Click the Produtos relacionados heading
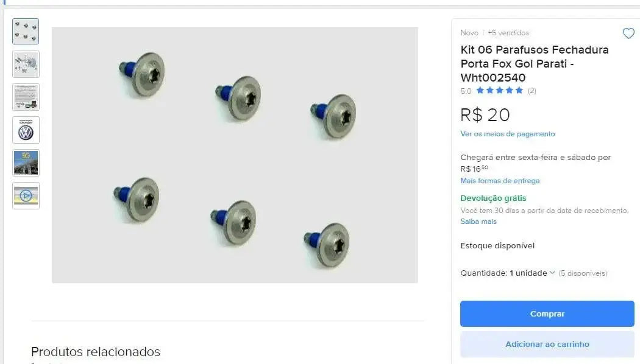Image resolution: width=640 pixels, height=364 pixels. coord(96,351)
